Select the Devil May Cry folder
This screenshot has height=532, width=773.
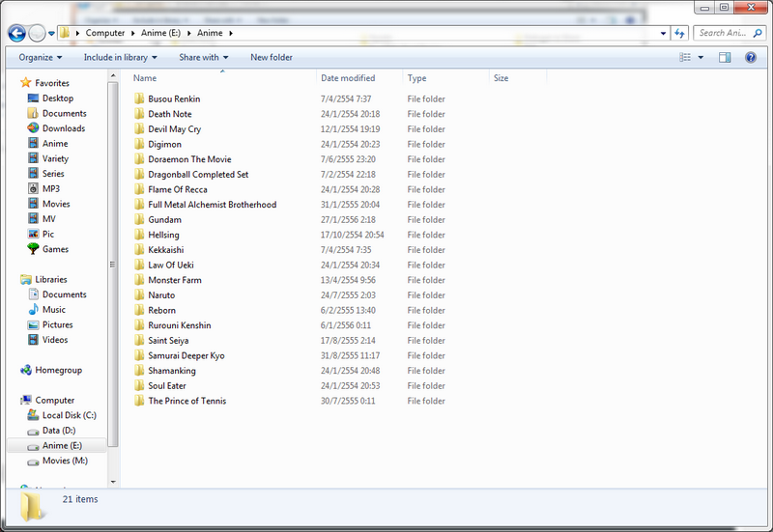[x=175, y=129]
